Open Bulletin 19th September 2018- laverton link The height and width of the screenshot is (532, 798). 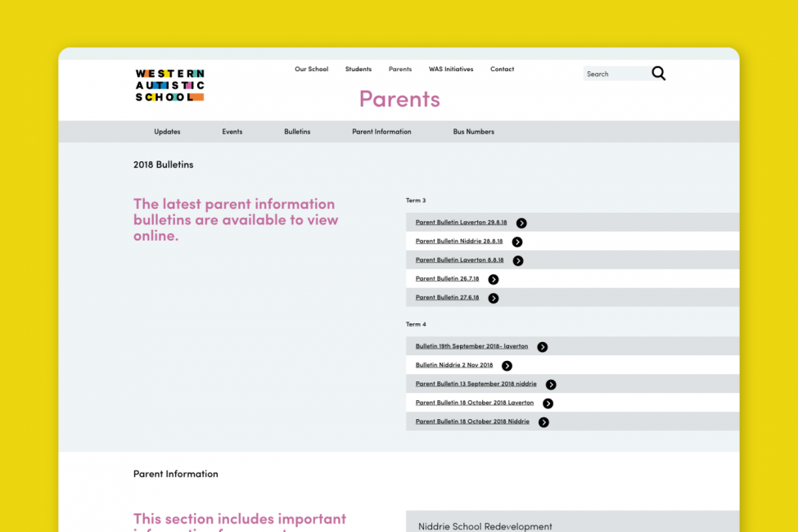[471, 346]
